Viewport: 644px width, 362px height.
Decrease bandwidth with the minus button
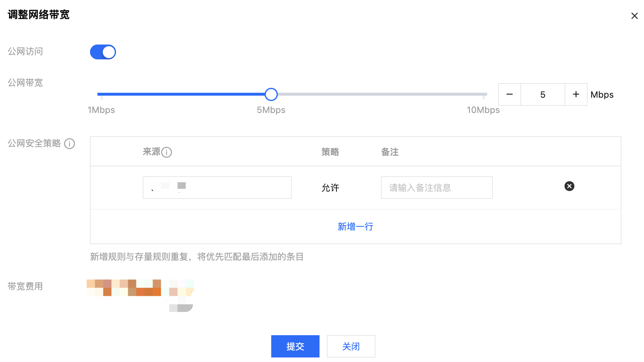click(x=509, y=94)
